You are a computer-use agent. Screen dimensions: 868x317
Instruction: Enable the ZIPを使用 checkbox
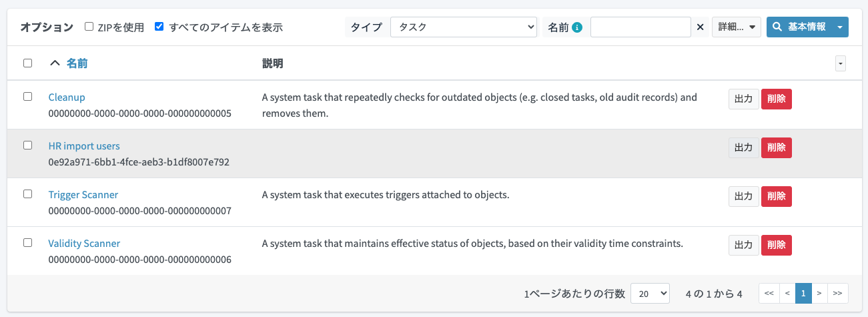[x=89, y=27]
